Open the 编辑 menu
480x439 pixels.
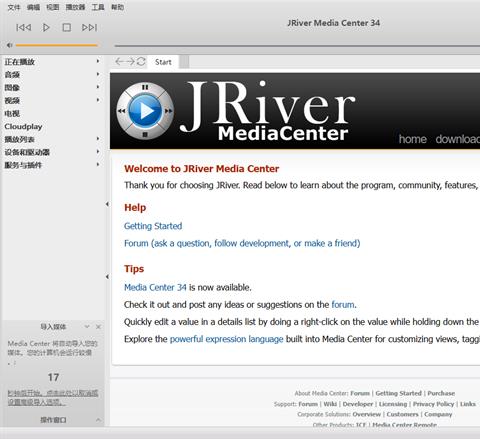[33, 7]
